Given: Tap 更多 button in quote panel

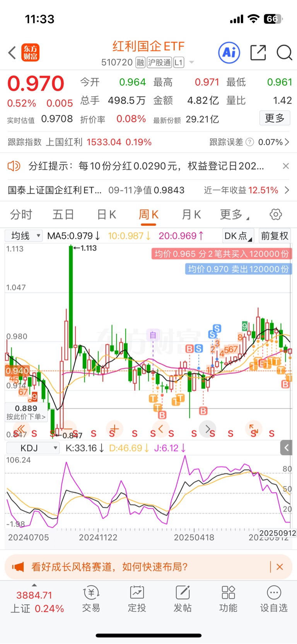Looking at the screenshot, I should pyautogui.click(x=275, y=118).
